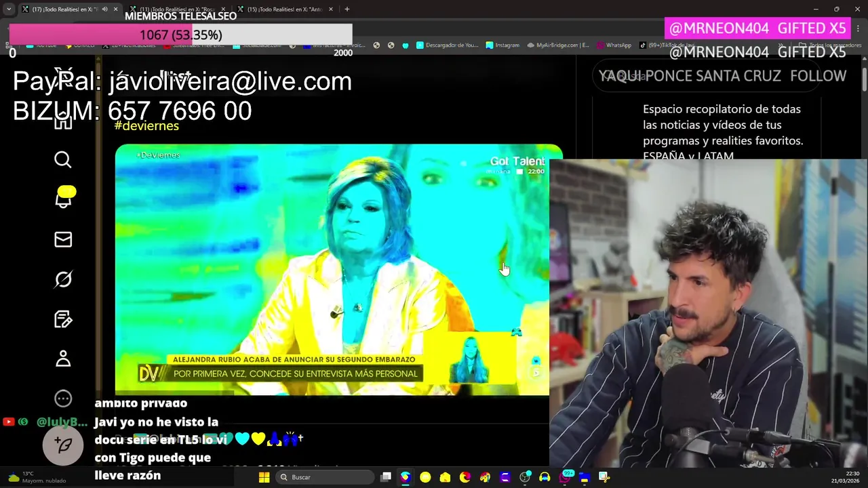Open the More circle-dots icon in X sidebar
This screenshot has width=868, height=488.
(x=63, y=399)
